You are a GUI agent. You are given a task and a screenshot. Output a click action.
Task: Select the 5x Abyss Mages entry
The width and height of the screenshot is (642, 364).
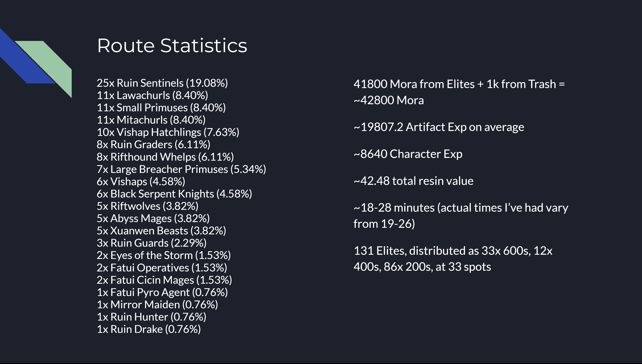coord(153,218)
